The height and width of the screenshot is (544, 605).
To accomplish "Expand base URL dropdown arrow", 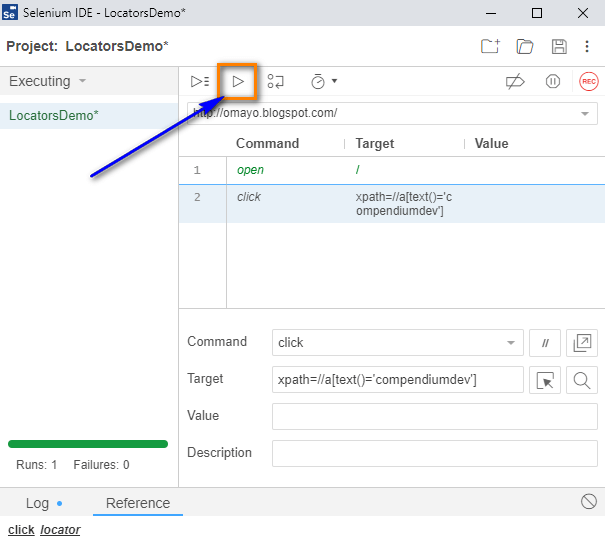I will (585, 113).
